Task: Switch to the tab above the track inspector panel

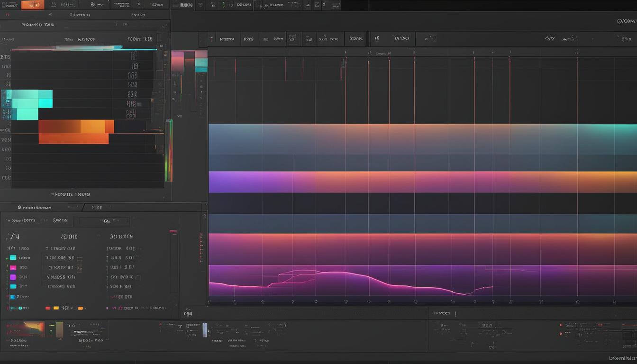Action: tap(97, 207)
